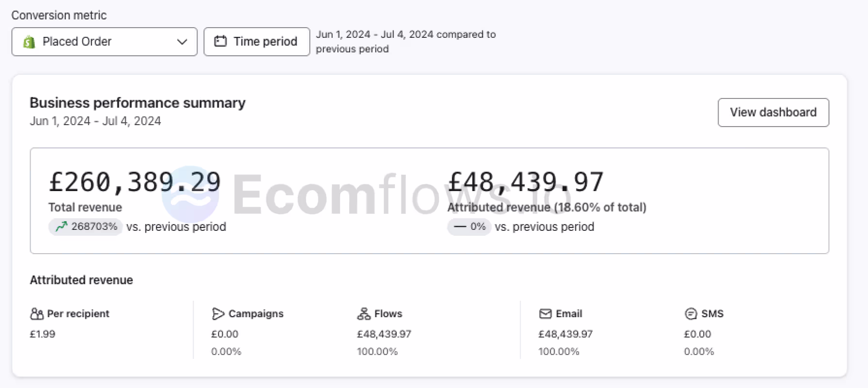Click the Flows diagram icon
Viewport: 868px width, 388px height.
pos(363,314)
